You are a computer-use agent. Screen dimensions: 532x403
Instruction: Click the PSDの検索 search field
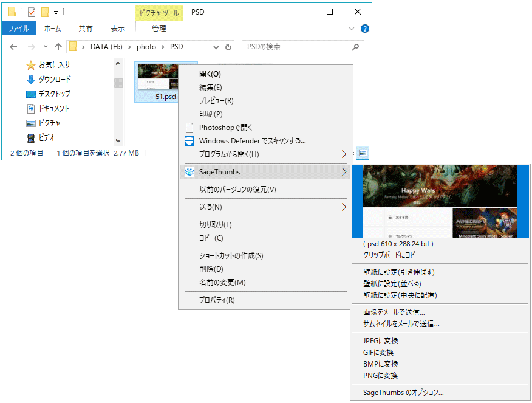(302, 47)
